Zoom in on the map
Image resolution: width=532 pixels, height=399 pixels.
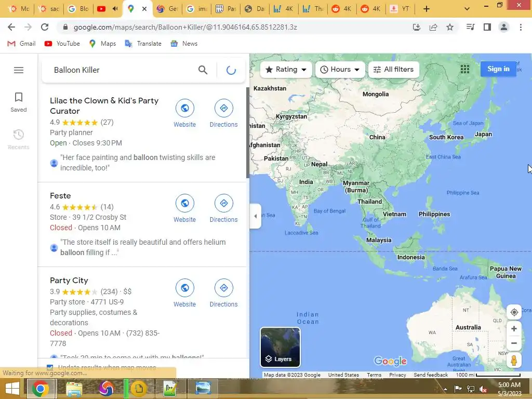click(514, 328)
